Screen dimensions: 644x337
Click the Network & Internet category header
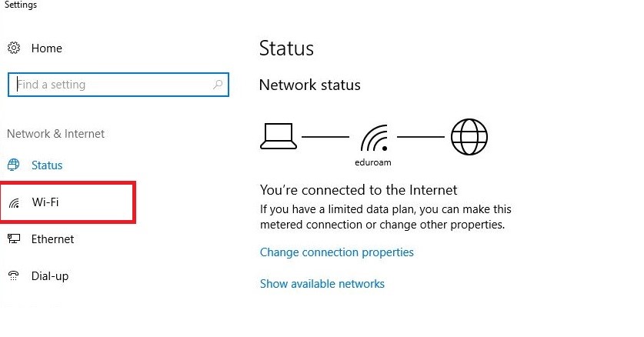click(55, 134)
